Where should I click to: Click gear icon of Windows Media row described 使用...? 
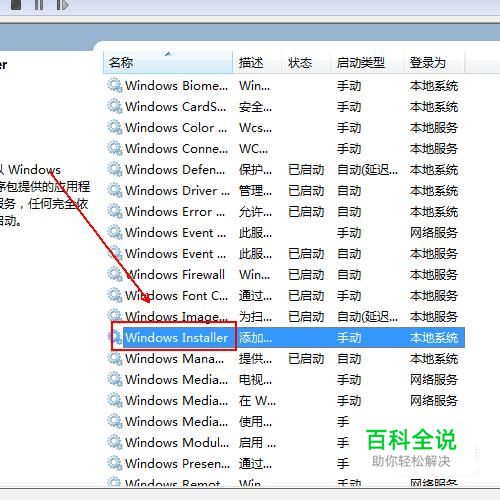coord(115,421)
